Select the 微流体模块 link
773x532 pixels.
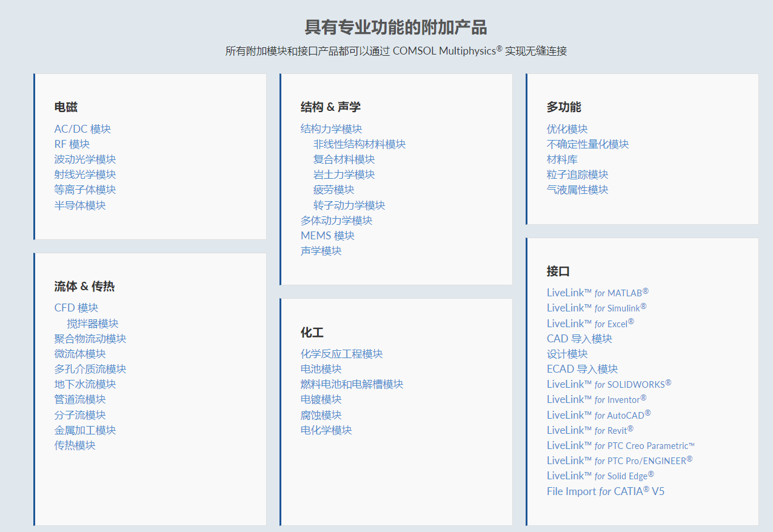pyautogui.click(x=80, y=354)
